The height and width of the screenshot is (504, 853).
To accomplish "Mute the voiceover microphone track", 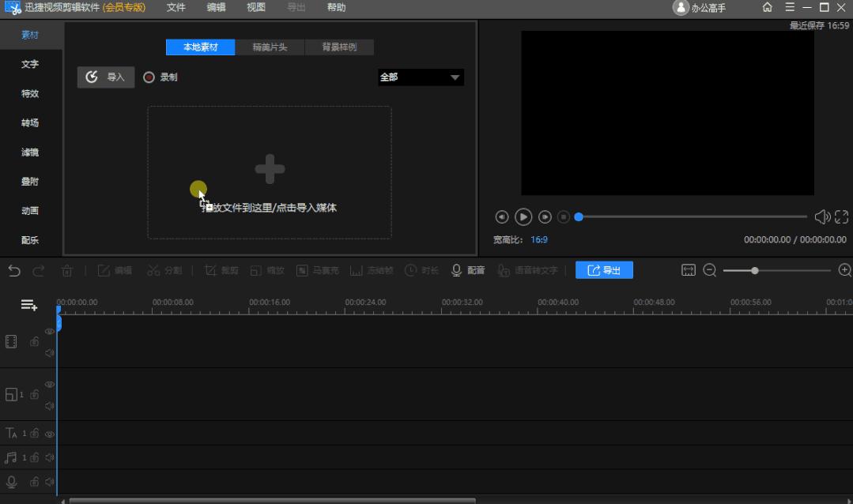I will [x=50, y=482].
